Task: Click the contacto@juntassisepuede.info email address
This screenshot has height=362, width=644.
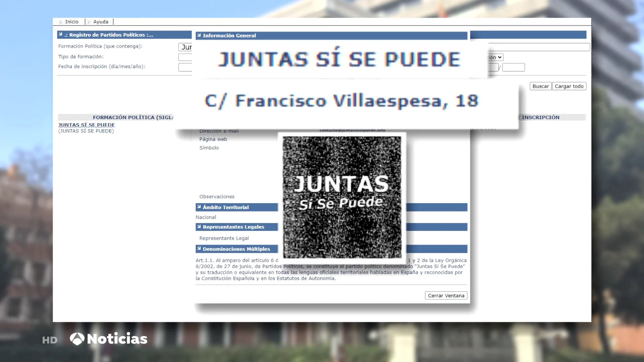Action: click(x=352, y=130)
